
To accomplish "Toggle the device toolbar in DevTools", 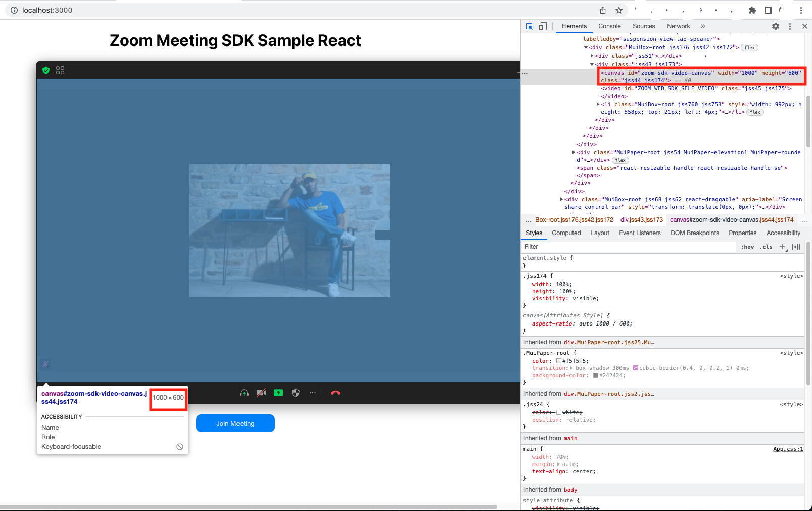I will pyautogui.click(x=543, y=26).
